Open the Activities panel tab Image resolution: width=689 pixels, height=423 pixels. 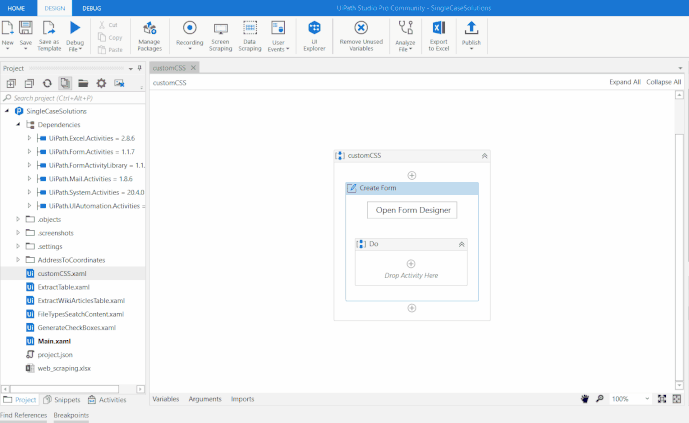coord(107,400)
